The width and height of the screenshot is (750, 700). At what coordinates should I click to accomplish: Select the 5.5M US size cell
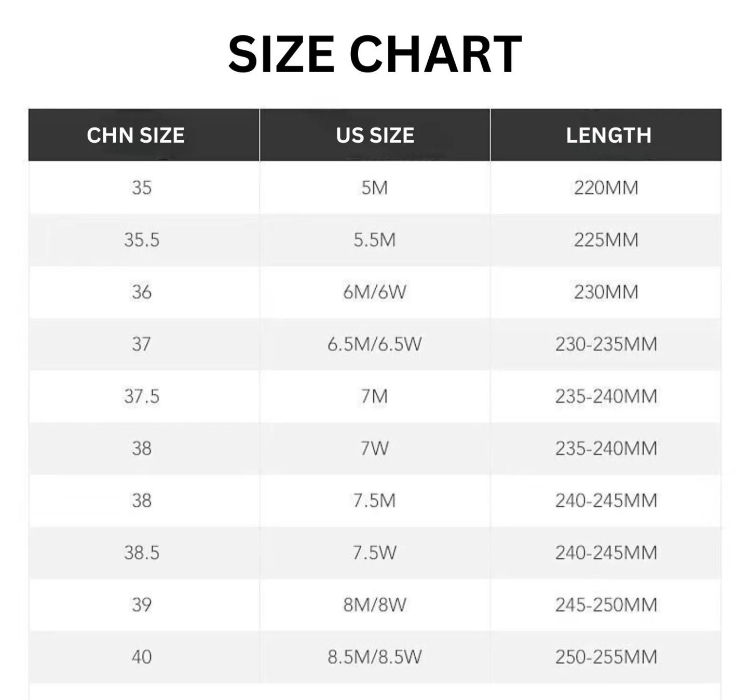tap(375, 240)
